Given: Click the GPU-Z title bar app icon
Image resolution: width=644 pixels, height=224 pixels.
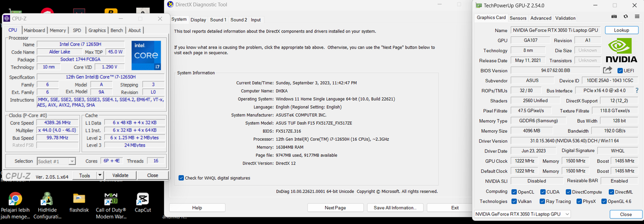Looking at the screenshot, I should [478, 5].
